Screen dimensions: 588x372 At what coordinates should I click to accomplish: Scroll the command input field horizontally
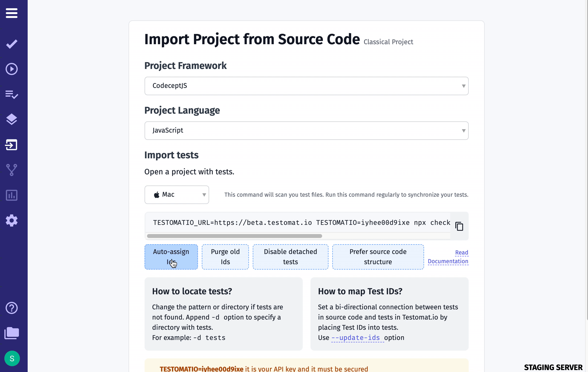point(235,236)
